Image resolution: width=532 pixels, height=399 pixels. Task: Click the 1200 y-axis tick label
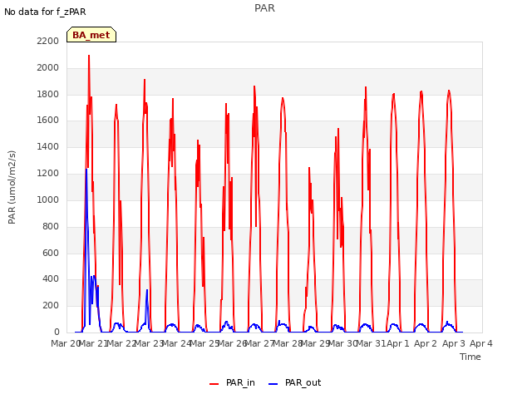click(x=48, y=173)
